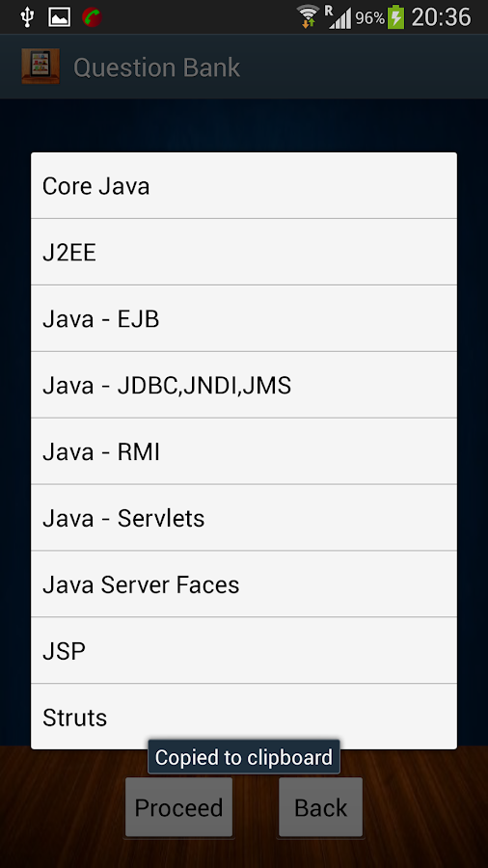Tap the red phone call notification icon
The width and height of the screenshot is (488, 868).
pyautogui.click(x=92, y=17)
